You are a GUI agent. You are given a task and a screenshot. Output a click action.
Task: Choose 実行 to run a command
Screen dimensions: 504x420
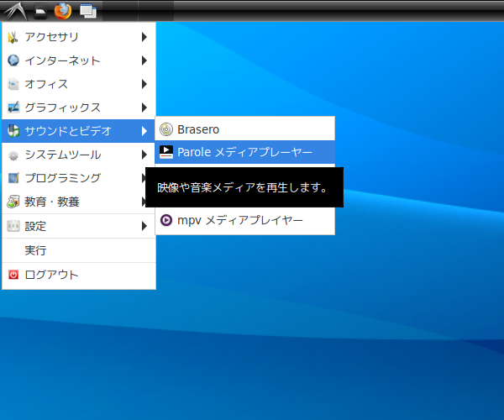(x=79, y=250)
